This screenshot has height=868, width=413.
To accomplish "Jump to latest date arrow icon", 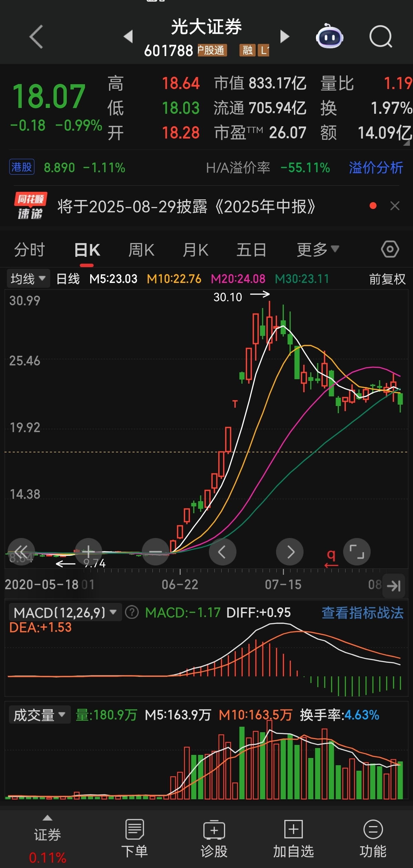I will tap(394, 585).
